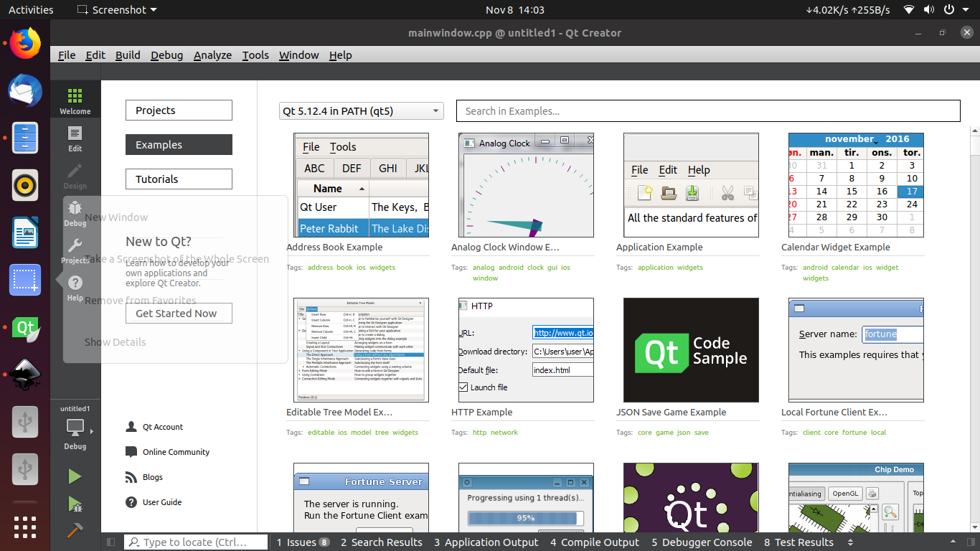Build the project using the hammer icon

pyautogui.click(x=75, y=529)
